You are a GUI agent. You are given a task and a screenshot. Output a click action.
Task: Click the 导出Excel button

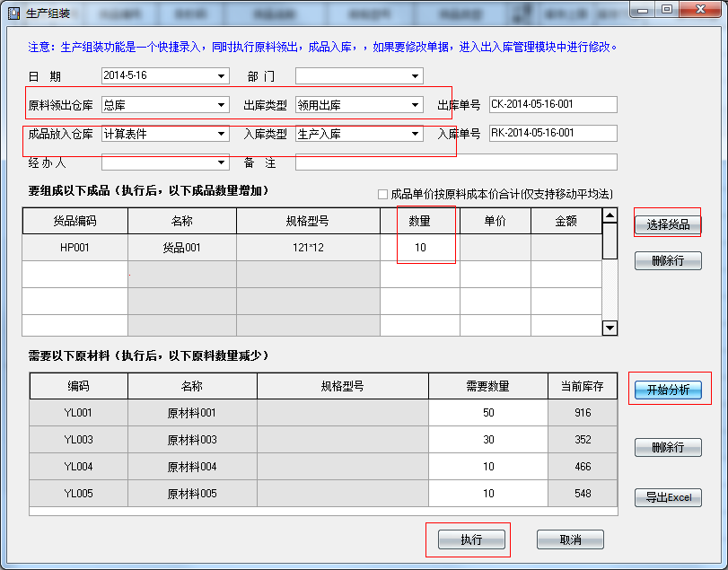click(668, 497)
